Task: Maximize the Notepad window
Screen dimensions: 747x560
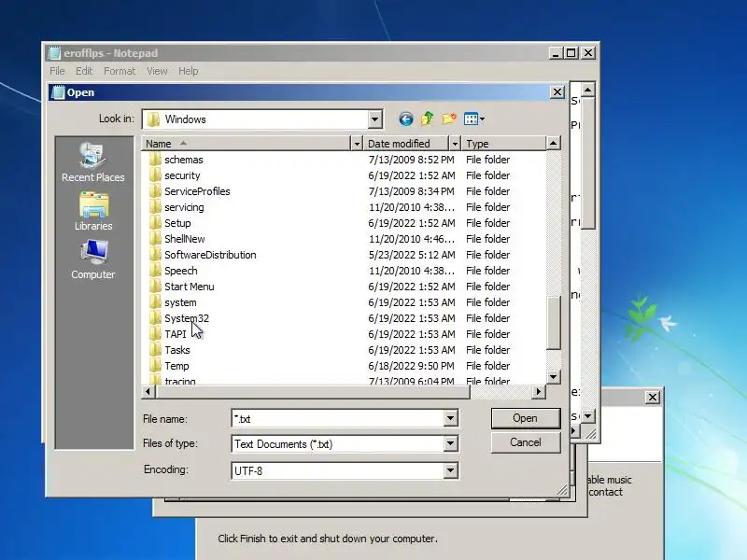Action: pyautogui.click(x=571, y=53)
